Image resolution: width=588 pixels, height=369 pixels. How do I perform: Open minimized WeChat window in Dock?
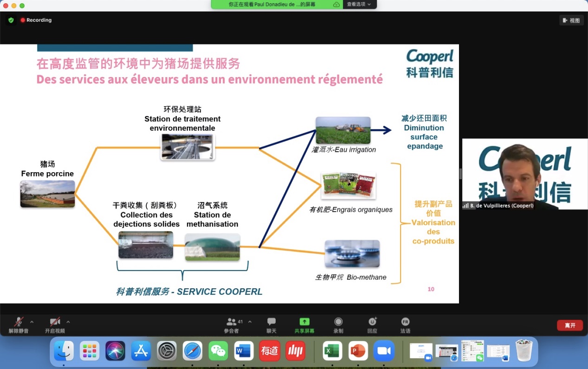pyautogui.click(x=472, y=351)
